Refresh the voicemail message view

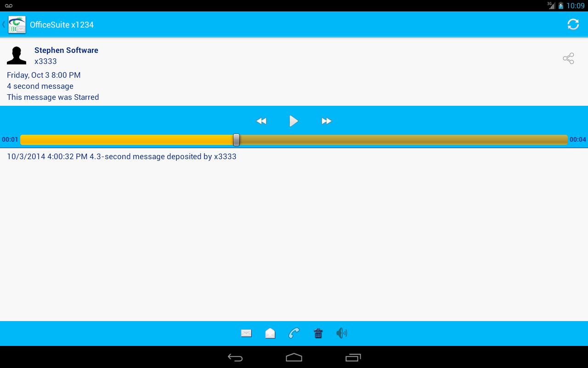pyautogui.click(x=573, y=24)
